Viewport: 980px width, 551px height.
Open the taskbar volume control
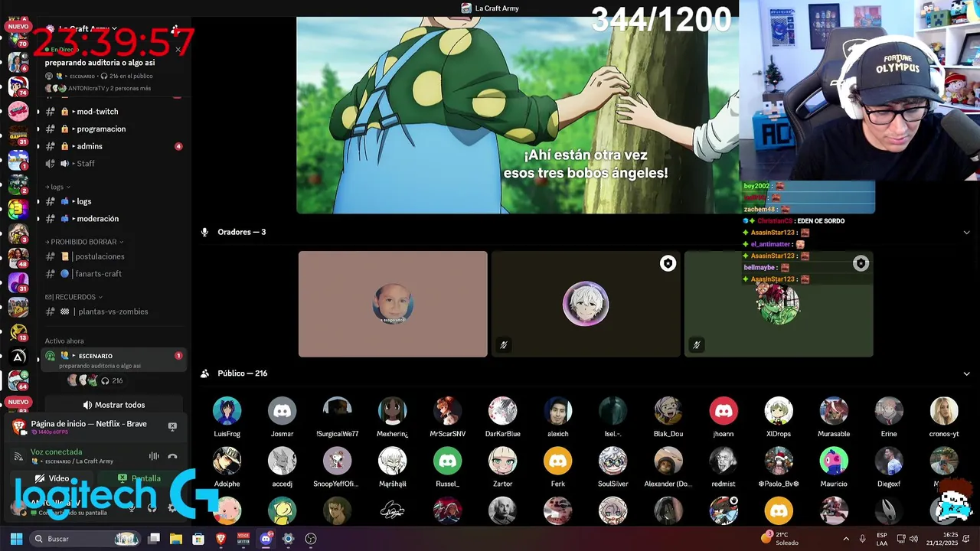pos(913,539)
